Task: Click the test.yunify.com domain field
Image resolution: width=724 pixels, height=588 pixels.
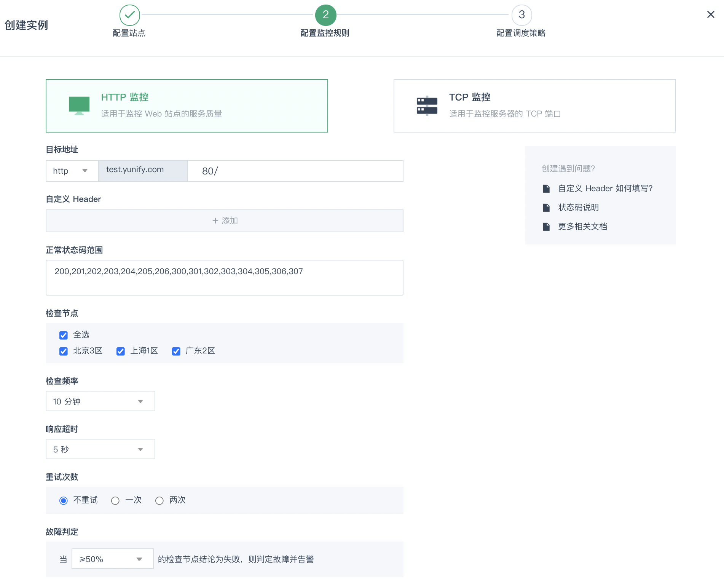Action: pos(143,171)
